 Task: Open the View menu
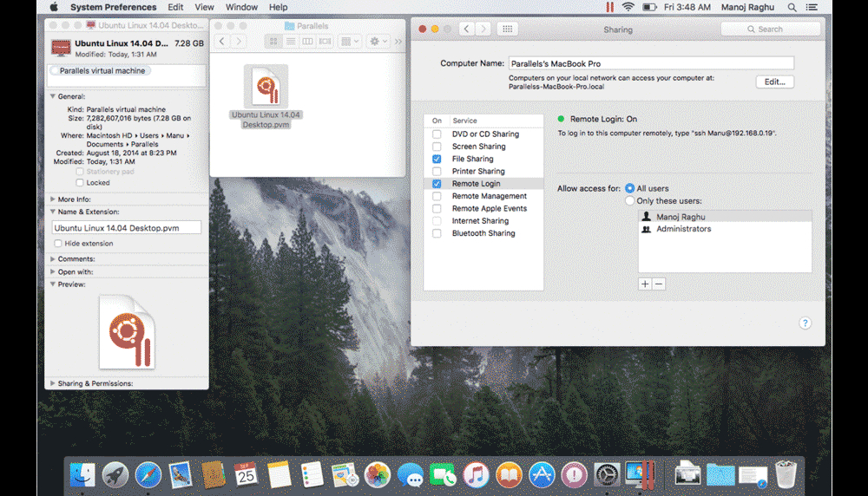(204, 7)
